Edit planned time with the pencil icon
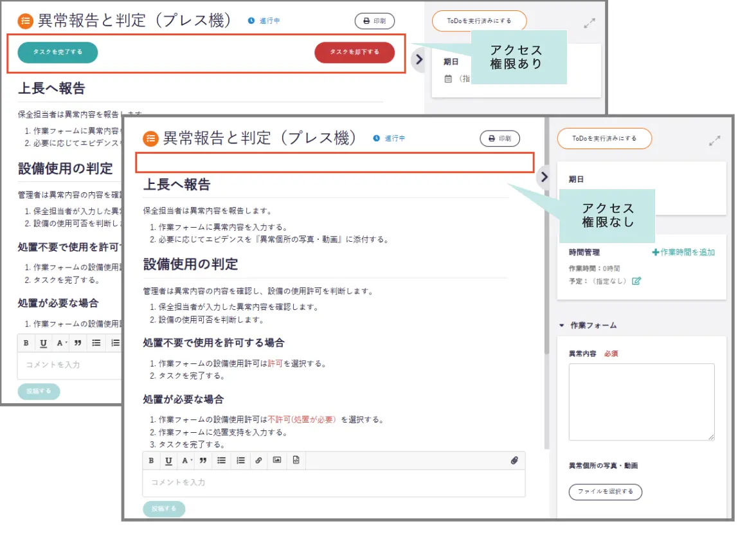Viewport: 756px width, 546px height. tap(636, 281)
